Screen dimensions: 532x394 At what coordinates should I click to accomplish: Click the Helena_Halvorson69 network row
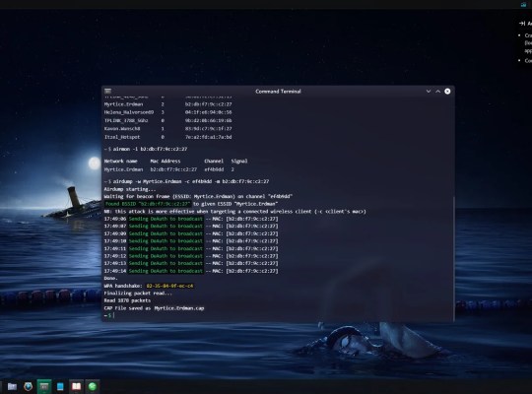[x=167, y=112]
